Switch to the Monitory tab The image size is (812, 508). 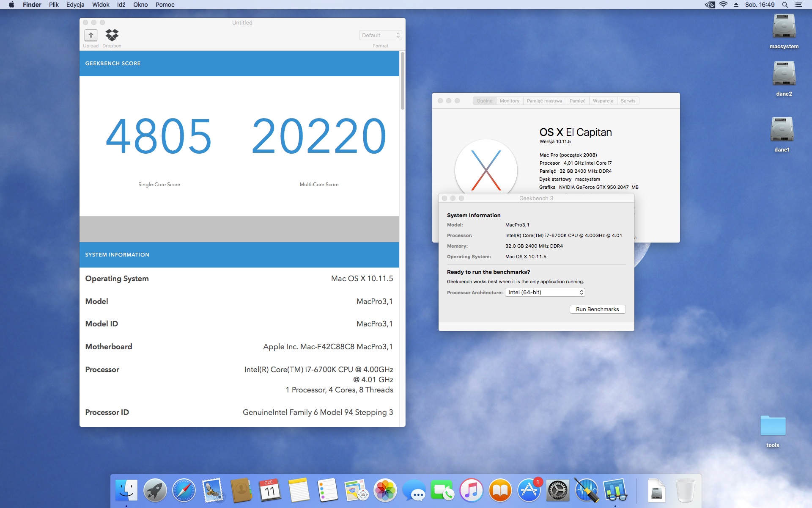(509, 101)
